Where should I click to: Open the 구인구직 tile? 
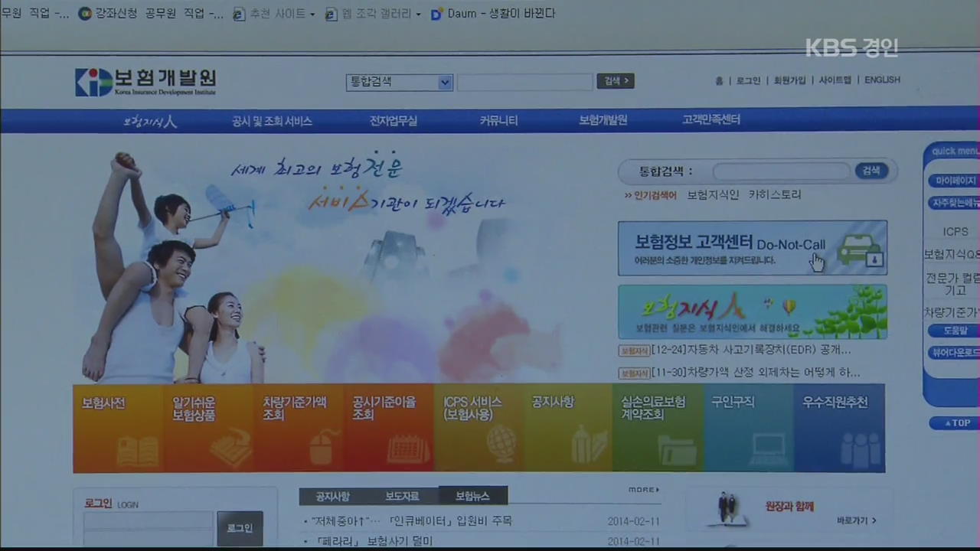tap(749, 429)
